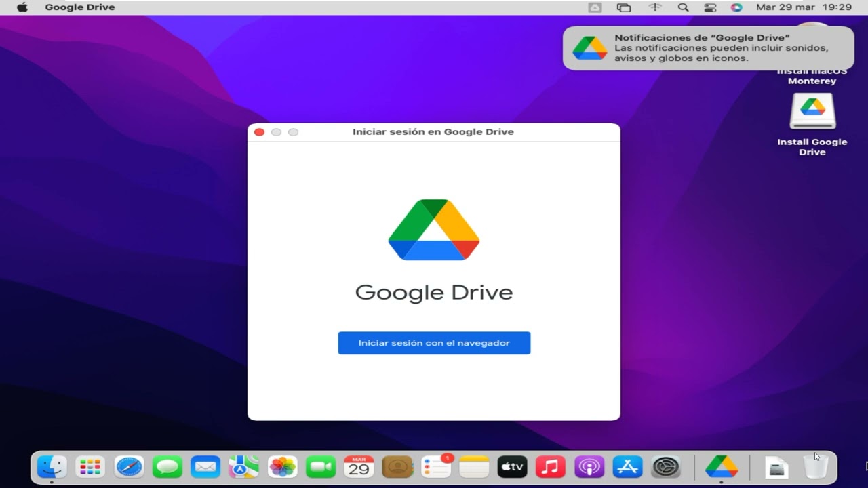Viewport: 868px width, 488px height.
Task: Open the Apple menu
Action: pos(22,7)
